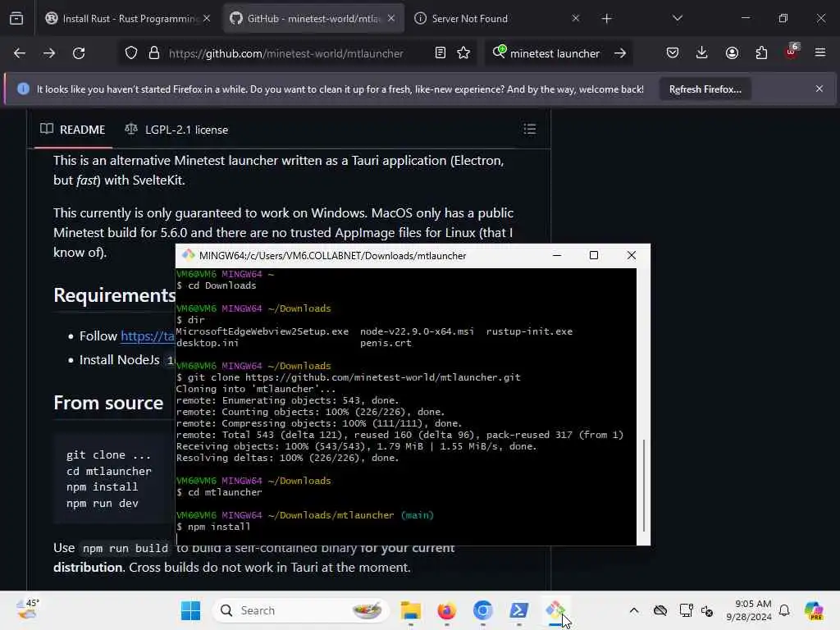Click 'node-v22.9.0-x64.msi' in terminal output
This screenshot has width=840, height=630.
click(417, 331)
